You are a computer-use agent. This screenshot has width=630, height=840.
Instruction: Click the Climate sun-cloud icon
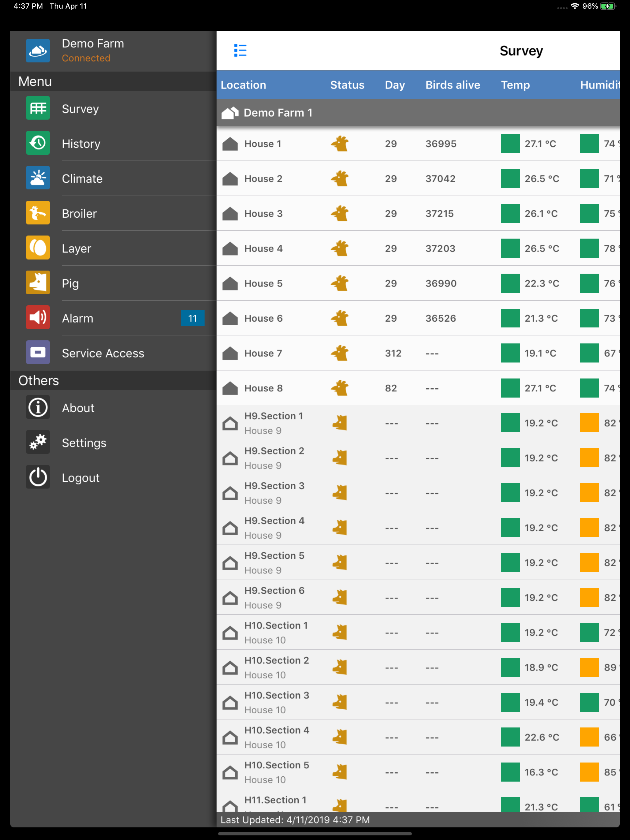pos(38,178)
